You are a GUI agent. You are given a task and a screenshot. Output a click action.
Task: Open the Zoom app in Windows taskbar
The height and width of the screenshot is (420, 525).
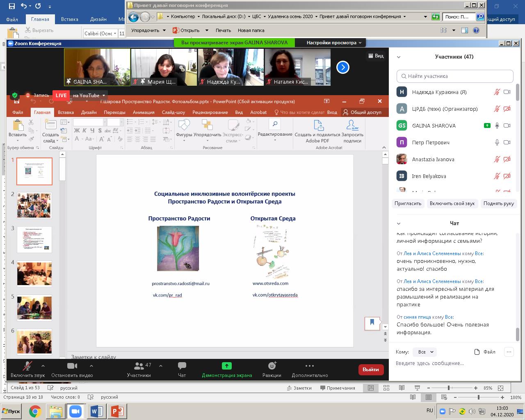(75, 411)
